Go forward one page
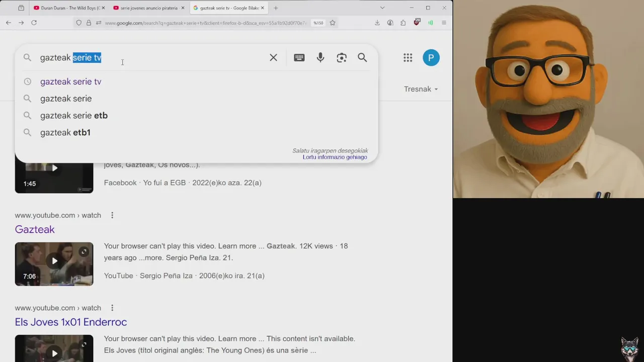644x362 pixels. pyautogui.click(x=21, y=23)
